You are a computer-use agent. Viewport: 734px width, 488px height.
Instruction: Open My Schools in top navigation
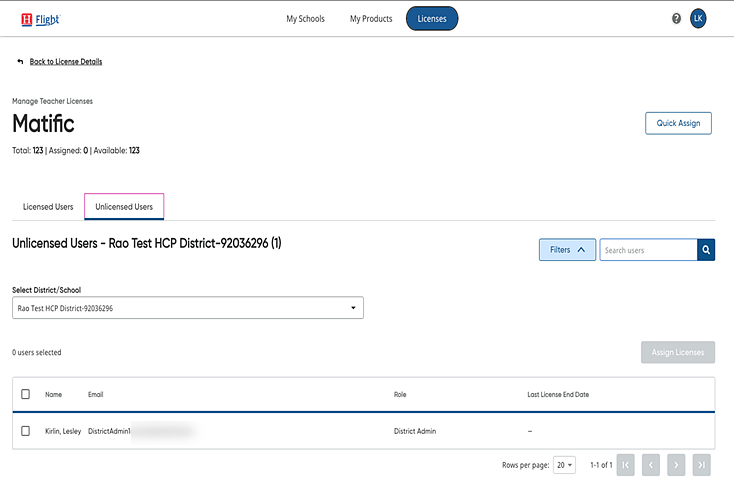point(305,19)
